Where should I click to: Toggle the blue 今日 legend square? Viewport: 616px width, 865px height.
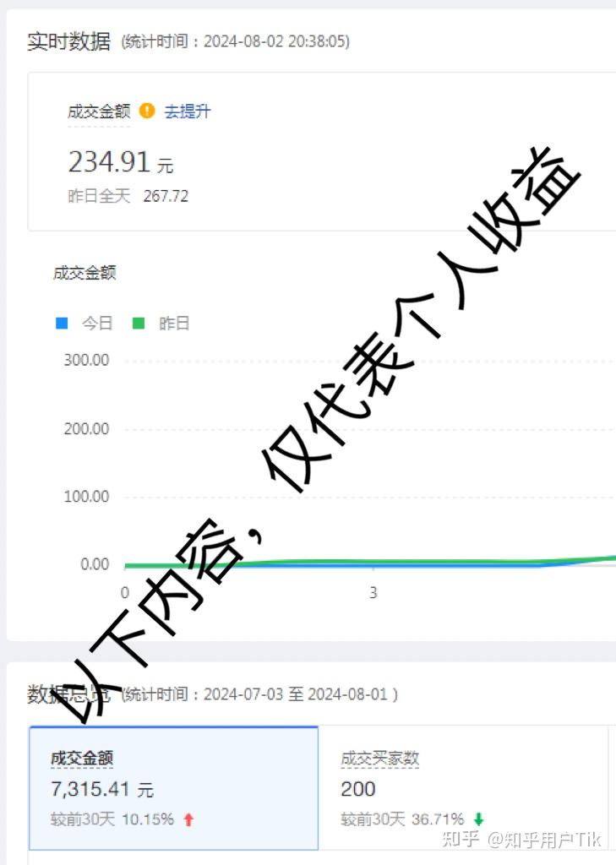[62, 323]
